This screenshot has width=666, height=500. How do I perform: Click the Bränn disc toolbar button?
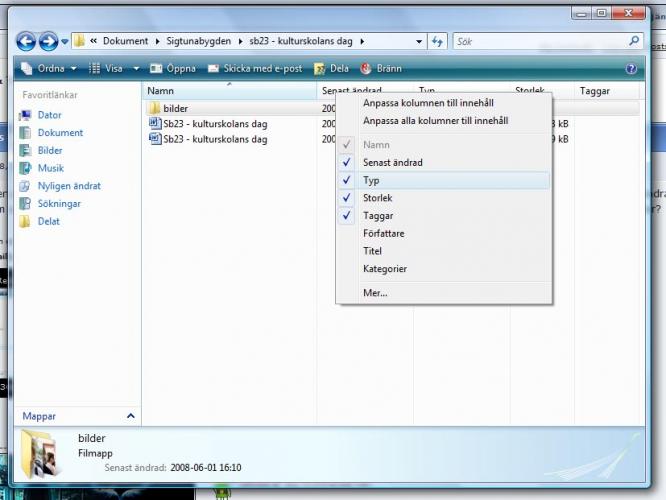click(x=380, y=69)
